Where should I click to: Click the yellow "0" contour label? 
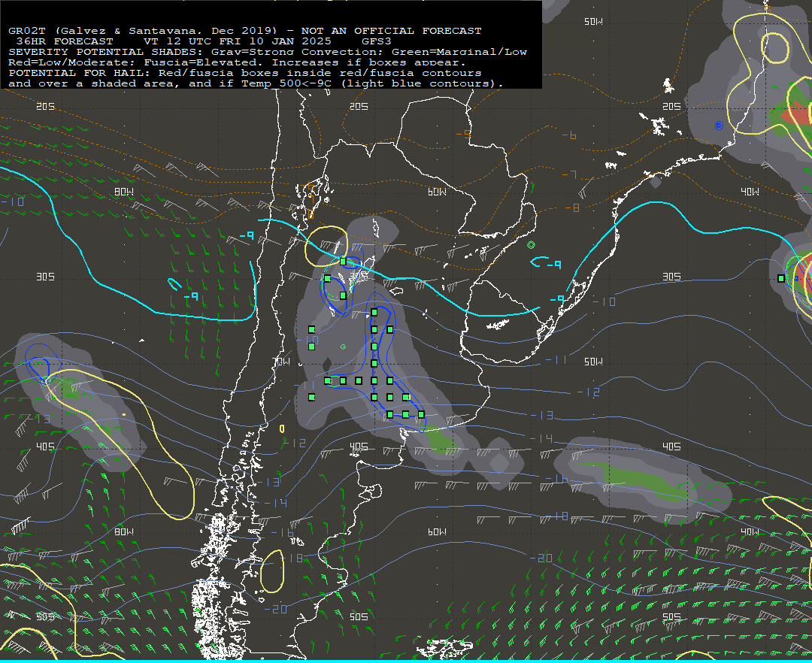tap(282, 428)
